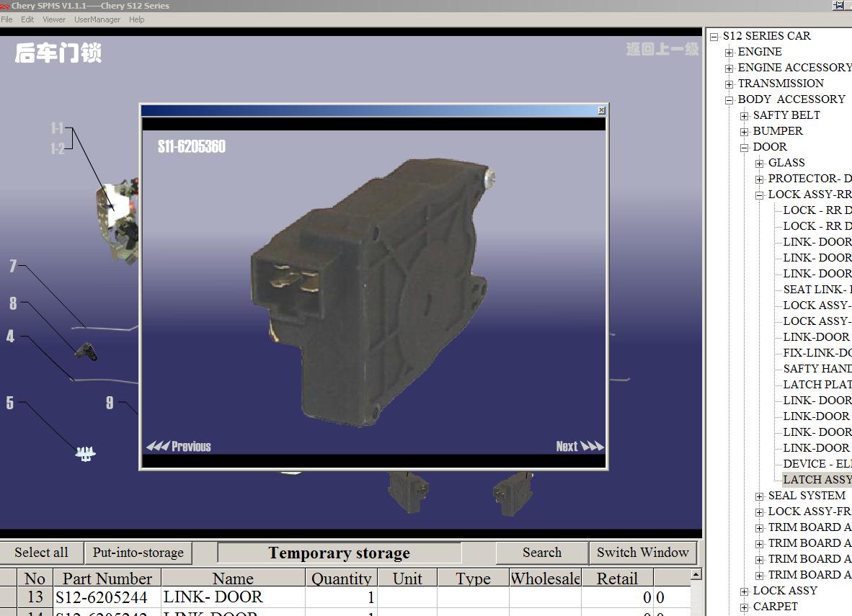Collapse the LOCK ASSY-RR tree node
The width and height of the screenshot is (852, 616).
[760, 195]
